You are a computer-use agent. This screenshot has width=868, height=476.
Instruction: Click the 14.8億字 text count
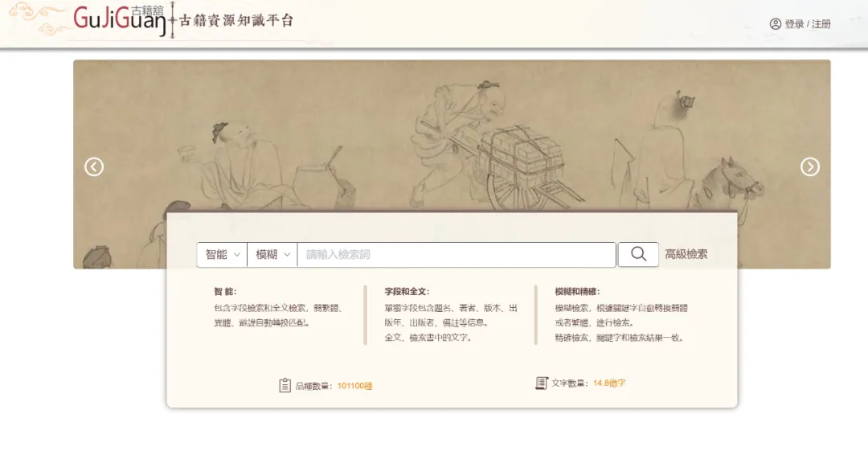609,383
